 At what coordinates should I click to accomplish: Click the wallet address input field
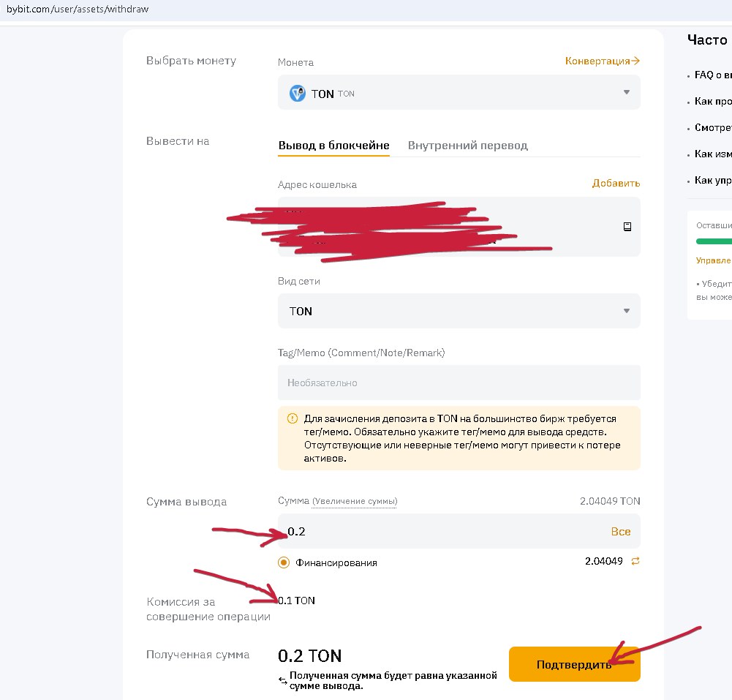[x=459, y=227]
